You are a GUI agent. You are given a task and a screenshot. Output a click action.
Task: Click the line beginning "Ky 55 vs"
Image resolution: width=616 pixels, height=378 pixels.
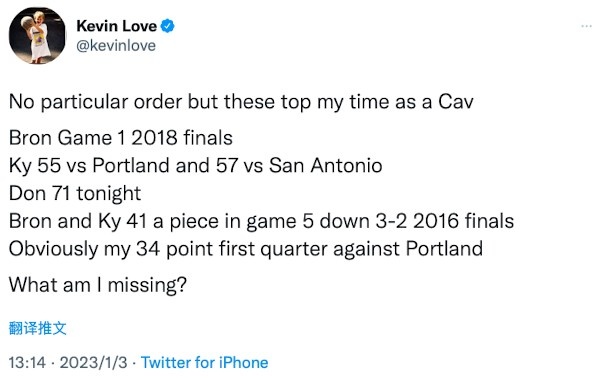pos(195,165)
